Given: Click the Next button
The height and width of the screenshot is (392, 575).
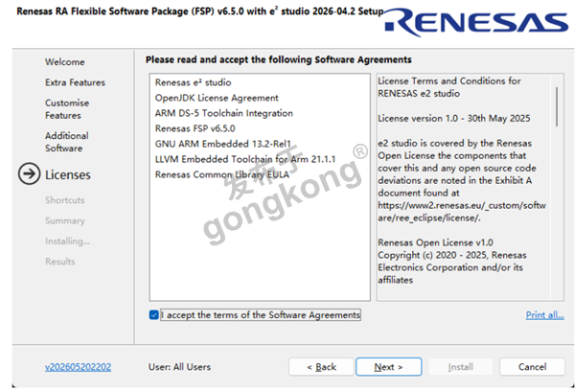Looking at the screenshot, I should [x=389, y=367].
